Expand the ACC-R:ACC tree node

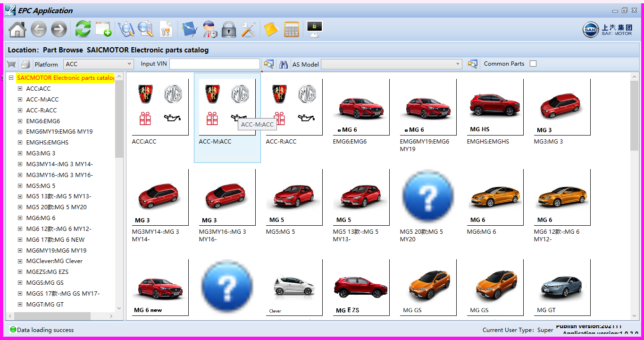click(x=20, y=110)
